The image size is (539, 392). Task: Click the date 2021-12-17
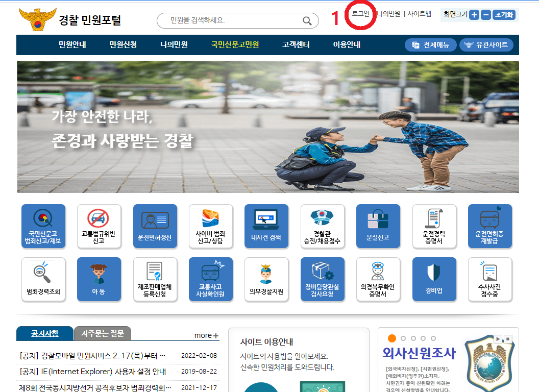[x=199, y=388]
